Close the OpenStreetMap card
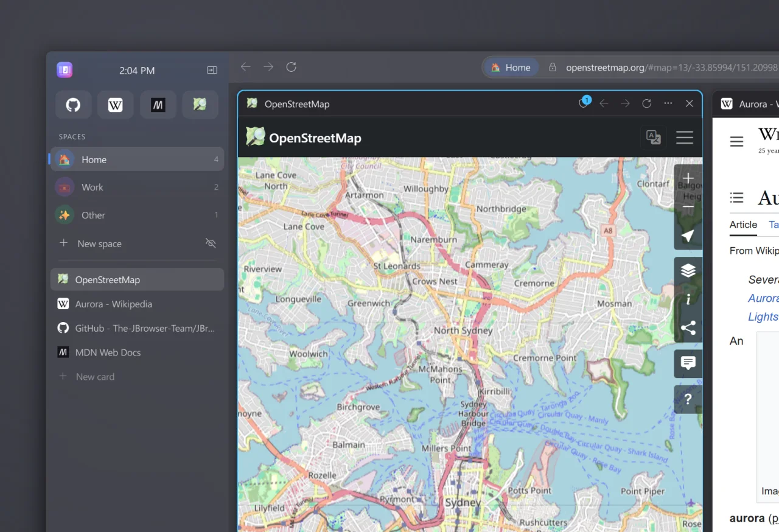 [x=690, y=103]
